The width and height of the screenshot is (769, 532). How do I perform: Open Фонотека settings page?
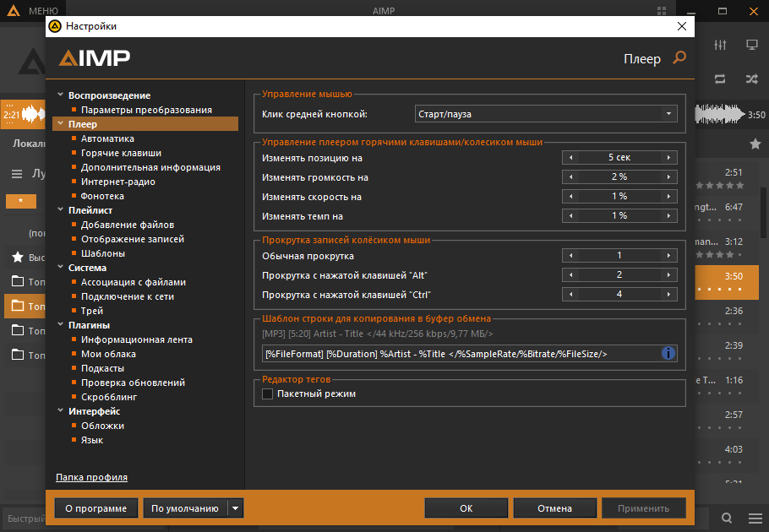point(102,196)
